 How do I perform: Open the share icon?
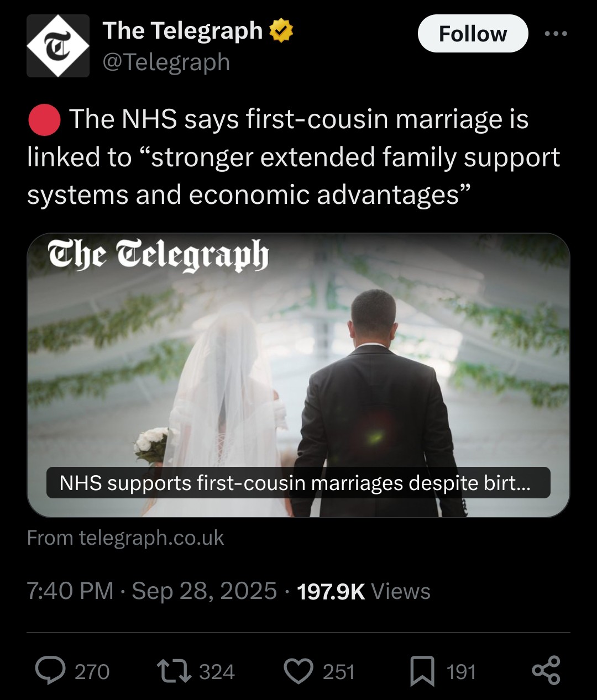pyautogui.click(x=546, y=671)
